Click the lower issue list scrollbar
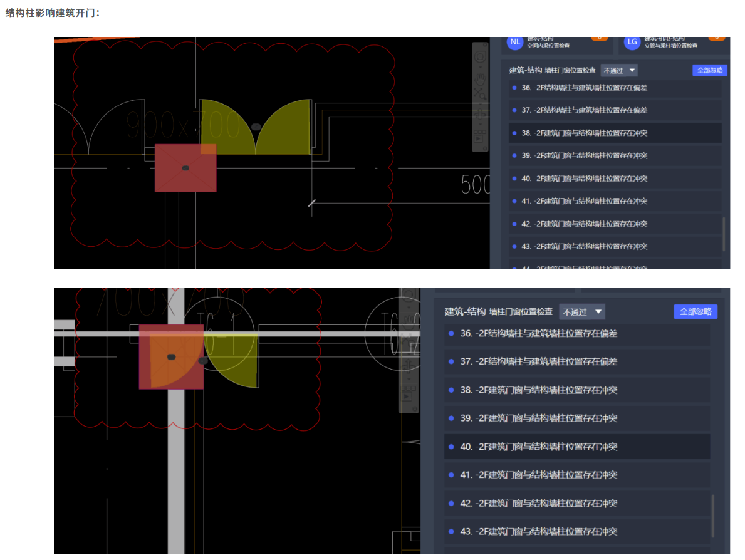This screenshot has width=745, height=560. 713,516
